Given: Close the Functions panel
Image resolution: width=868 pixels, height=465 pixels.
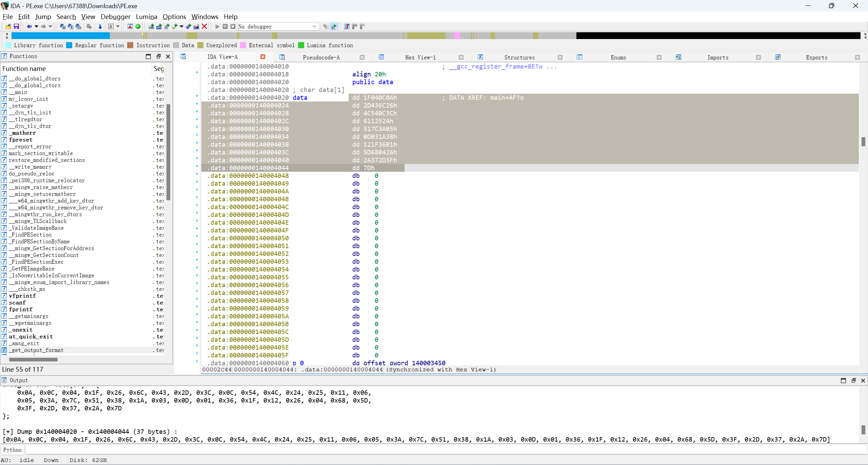Looking at the screenshot, I should [x=168, y=56].
